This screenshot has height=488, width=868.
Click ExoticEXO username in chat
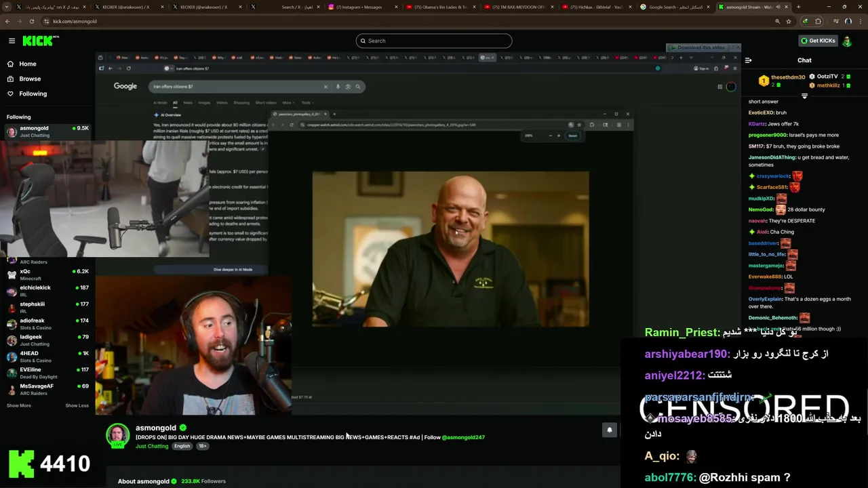(761, 113)
